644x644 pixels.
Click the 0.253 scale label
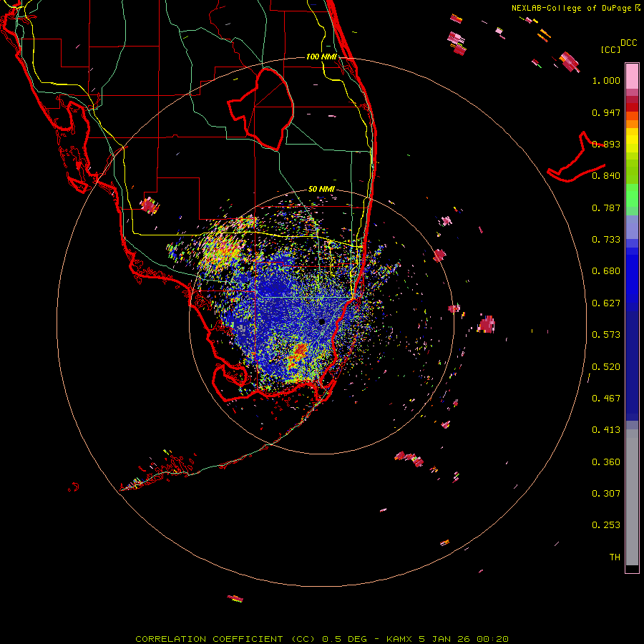[x=606, y=525]
